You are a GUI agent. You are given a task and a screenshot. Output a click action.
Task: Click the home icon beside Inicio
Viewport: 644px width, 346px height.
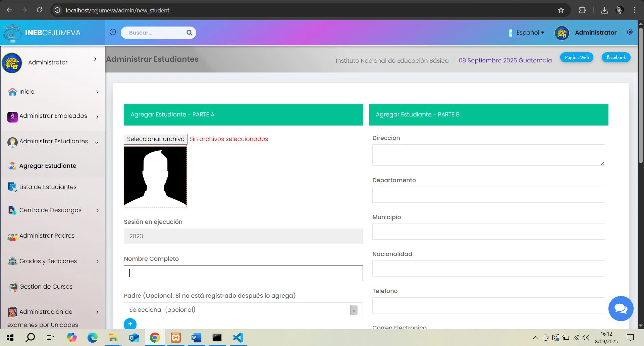point(12,91)
